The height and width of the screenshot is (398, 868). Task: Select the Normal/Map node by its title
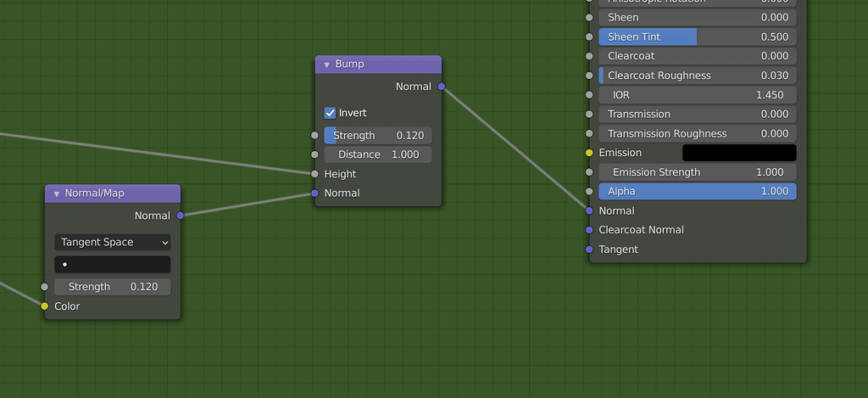95,193
